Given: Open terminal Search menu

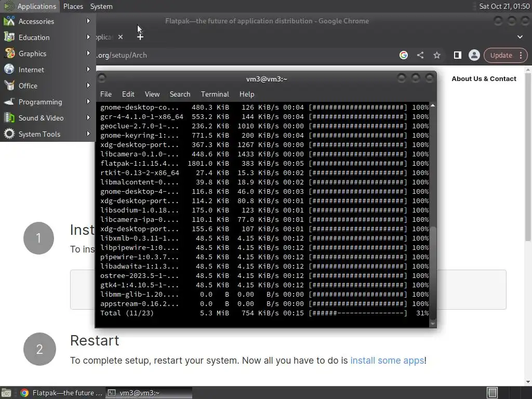Looking at the screenshot, I should 180,94.
